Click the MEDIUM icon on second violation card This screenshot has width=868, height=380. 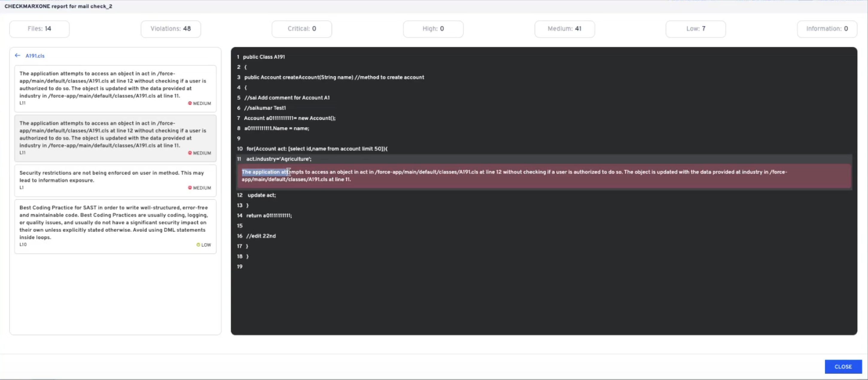pyautogui.click(x=190, y=153)
